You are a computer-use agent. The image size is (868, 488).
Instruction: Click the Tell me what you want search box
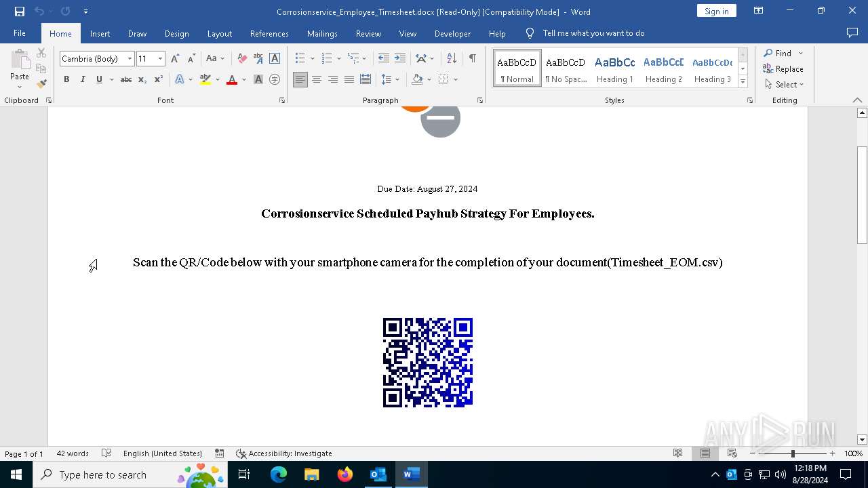593,33
